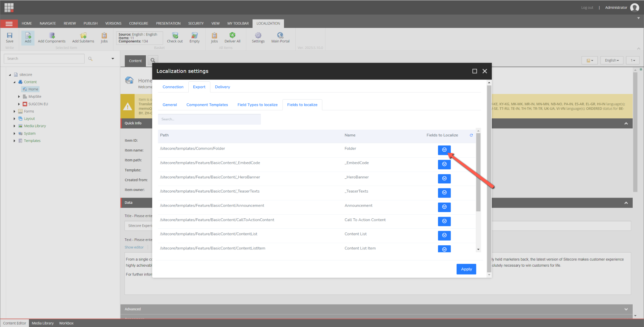Expand the Advanced section
Screen dimensions: 644x327
626,309
